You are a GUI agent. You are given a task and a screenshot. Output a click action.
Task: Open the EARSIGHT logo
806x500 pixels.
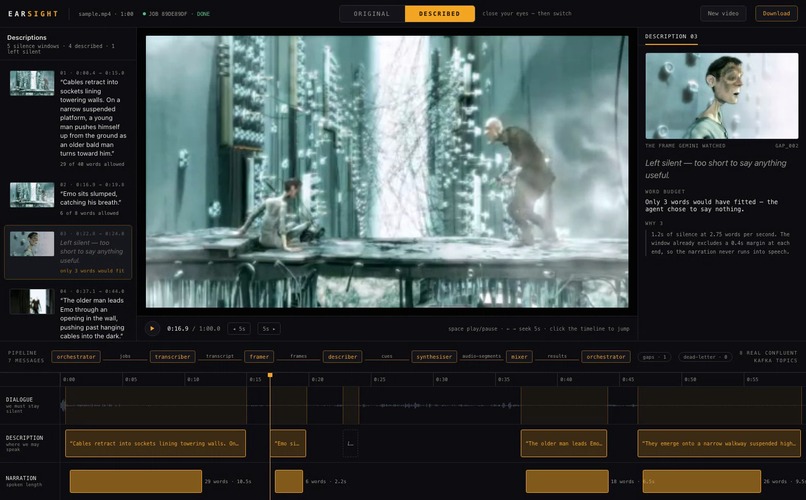click(33, 14)
